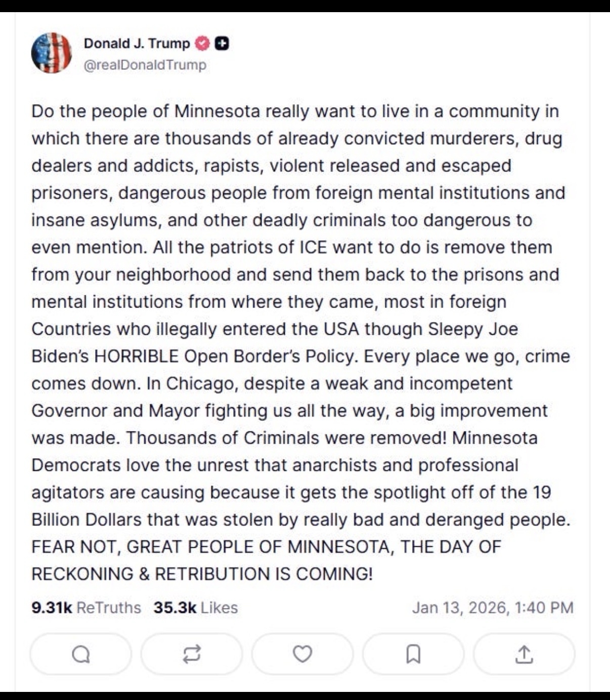The width and height of the screenshot is (610, 700).
Task: Open Donald J. Trump display name link
Action: pos(137,44)
